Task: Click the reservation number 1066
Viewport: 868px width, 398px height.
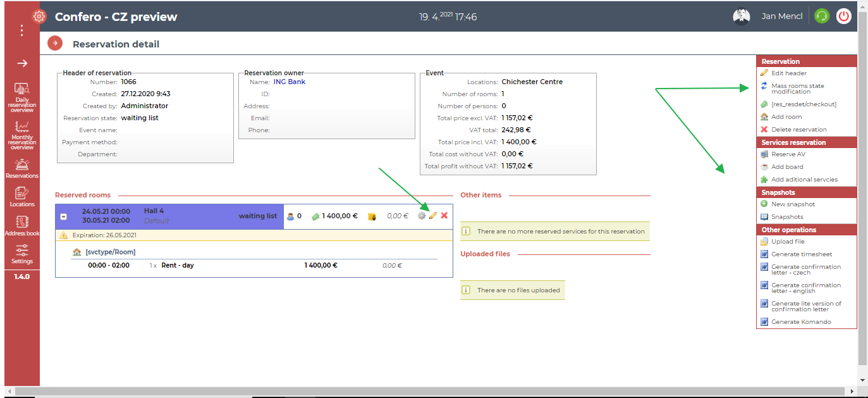Action: (128, 82)
